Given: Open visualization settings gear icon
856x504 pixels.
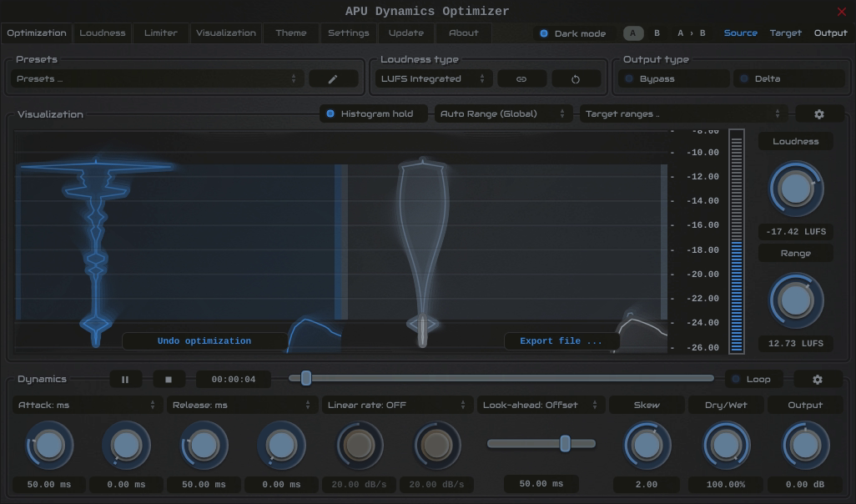Looking at the screenshot, I should point(819,114).
